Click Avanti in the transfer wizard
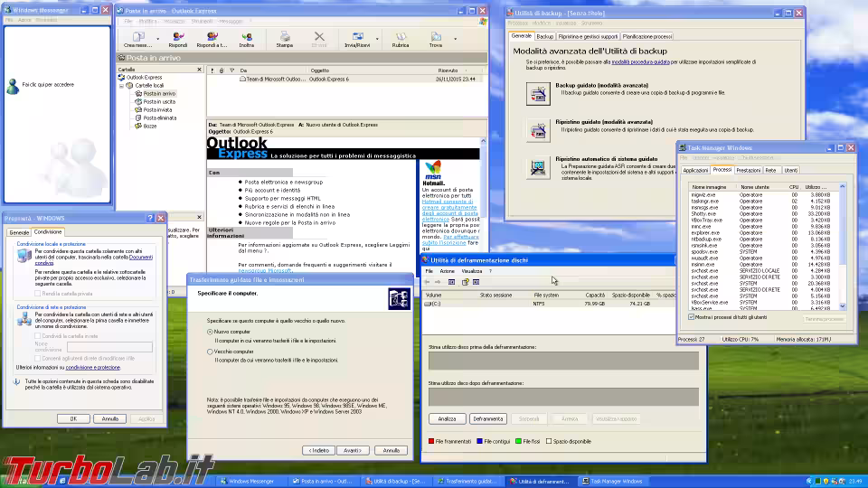This screenshot has height=488, width=868. pos(351,450)
